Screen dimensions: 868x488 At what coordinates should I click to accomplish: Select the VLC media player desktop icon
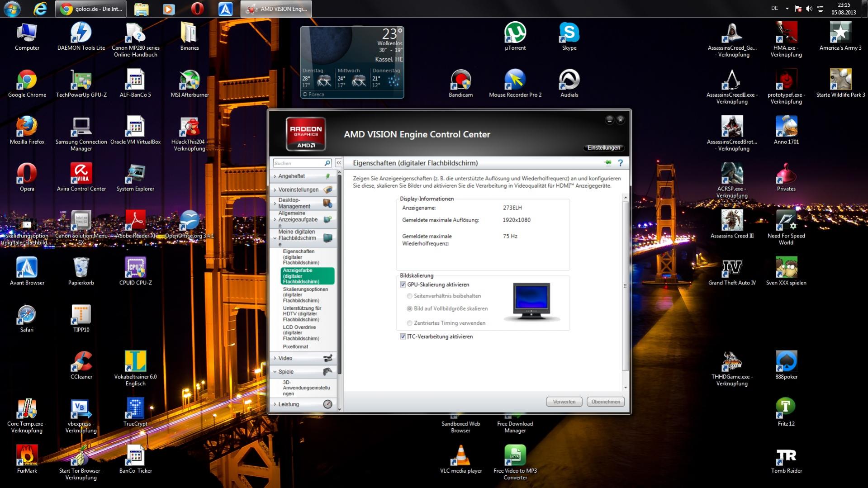pos(461,460)
